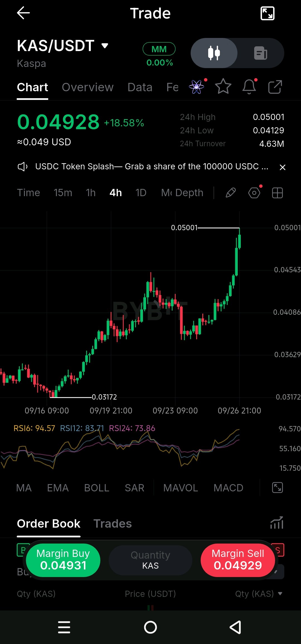Open fullscreen chart via top-right expand icon

(x=267, y=13)
